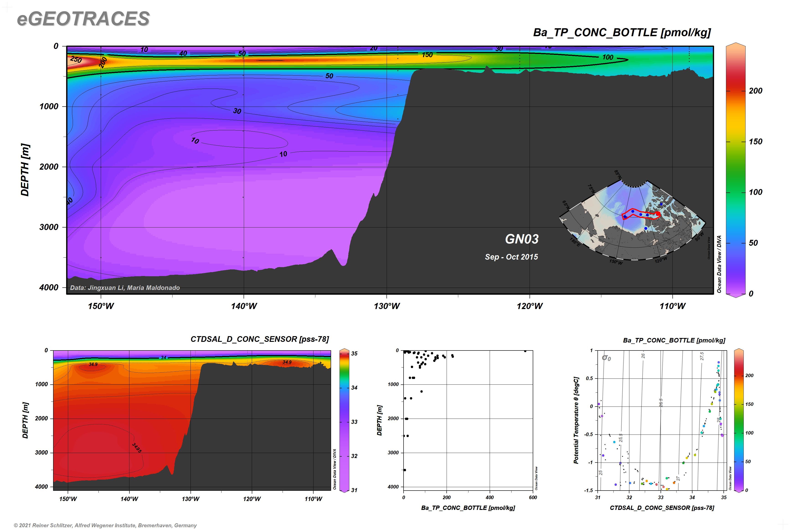This screenshot has height=532, width=790.
Task: Click the '600' x-axis tick of scatter plot
Action: (x=533, y=497)
